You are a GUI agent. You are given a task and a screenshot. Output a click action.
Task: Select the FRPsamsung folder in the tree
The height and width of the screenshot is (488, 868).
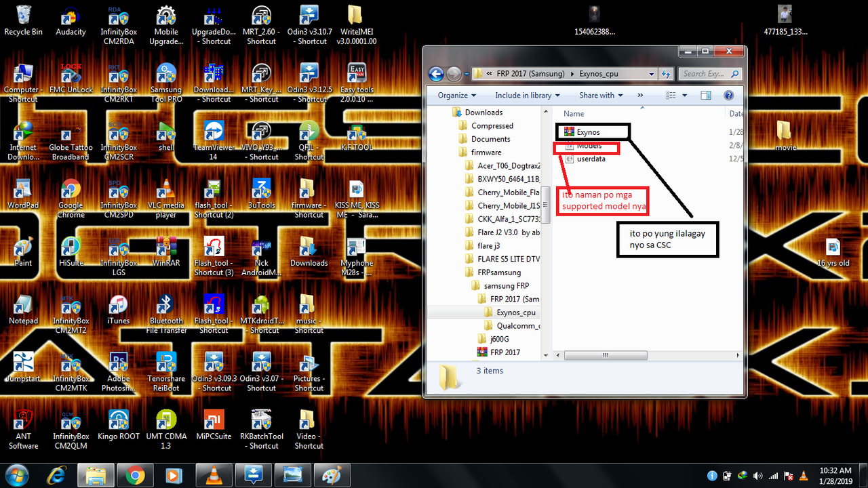point(493,272)
